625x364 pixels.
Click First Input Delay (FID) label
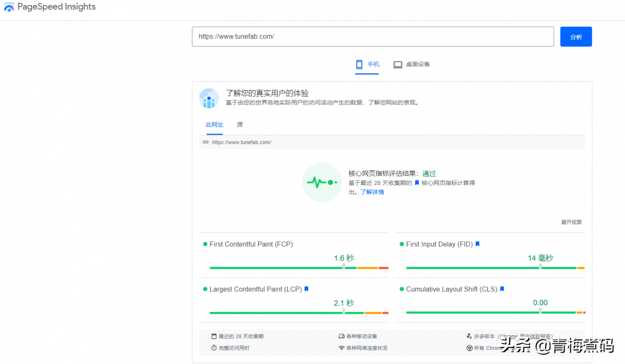439,244
